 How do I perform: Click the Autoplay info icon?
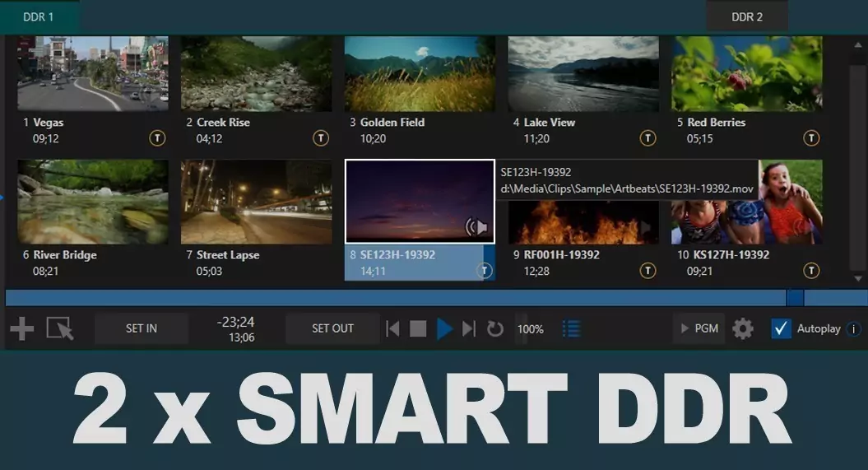tap(854, 328)
